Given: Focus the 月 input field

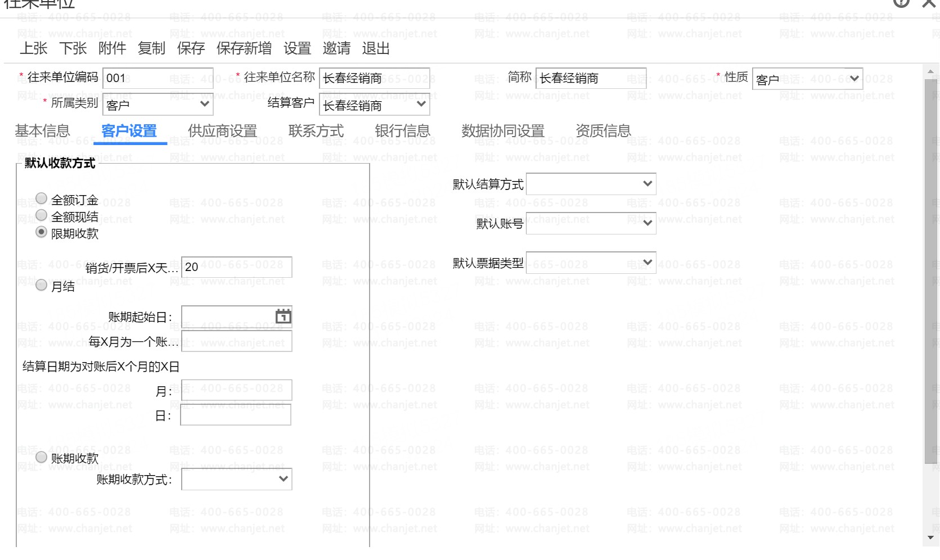Looking at the screenshot, I should coord(236,390).
